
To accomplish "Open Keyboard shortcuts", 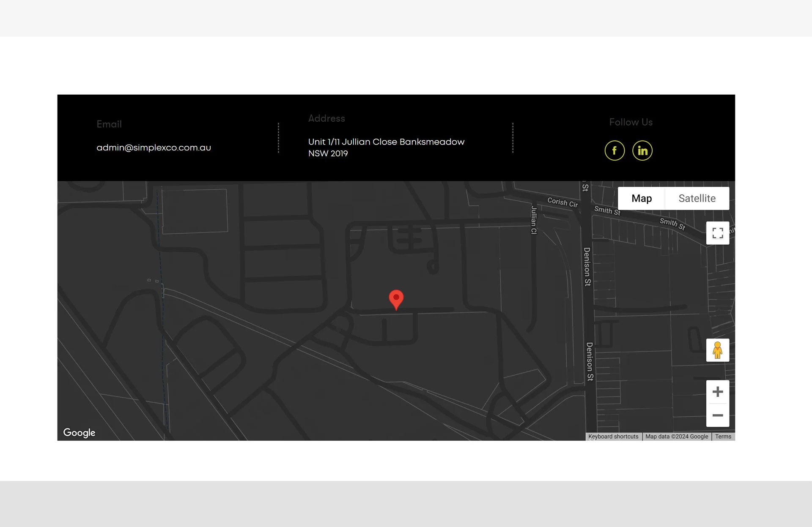I will [613, 437].
